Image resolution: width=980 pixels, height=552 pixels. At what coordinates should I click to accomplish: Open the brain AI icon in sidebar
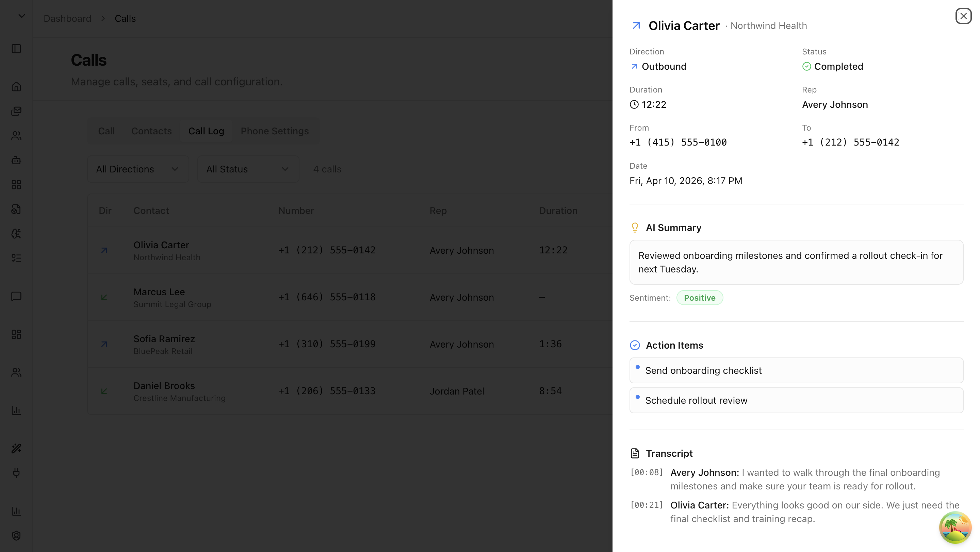(x=16, y=233)
